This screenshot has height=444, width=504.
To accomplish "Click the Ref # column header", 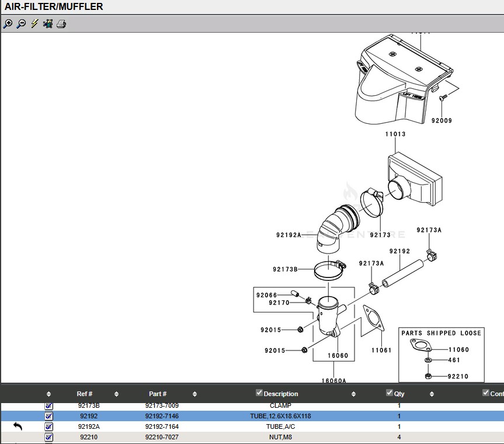I will [x=85, y=394].
